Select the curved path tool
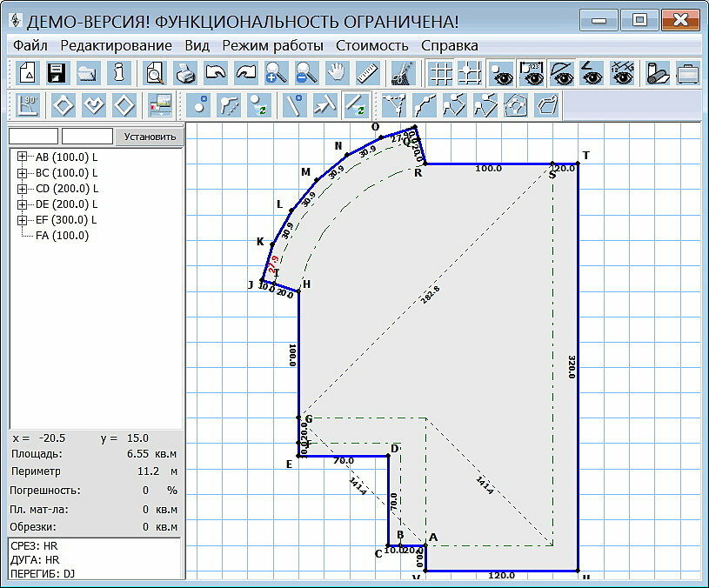This screenshot has width=709, height=588. (425, 105)
